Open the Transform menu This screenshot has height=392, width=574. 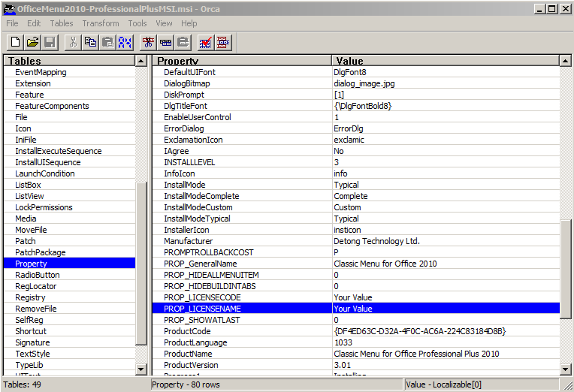(x=101, y=23)
